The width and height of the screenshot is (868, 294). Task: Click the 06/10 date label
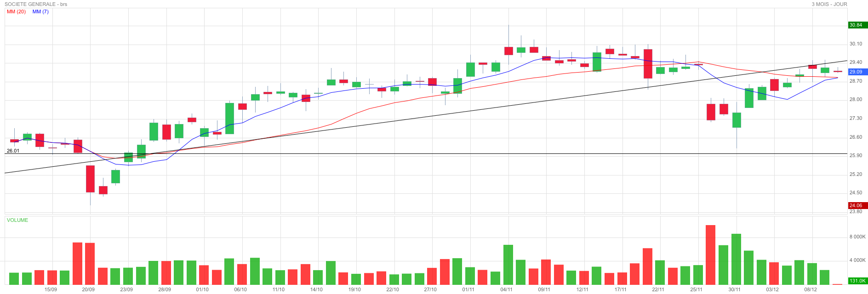point(240,289)
